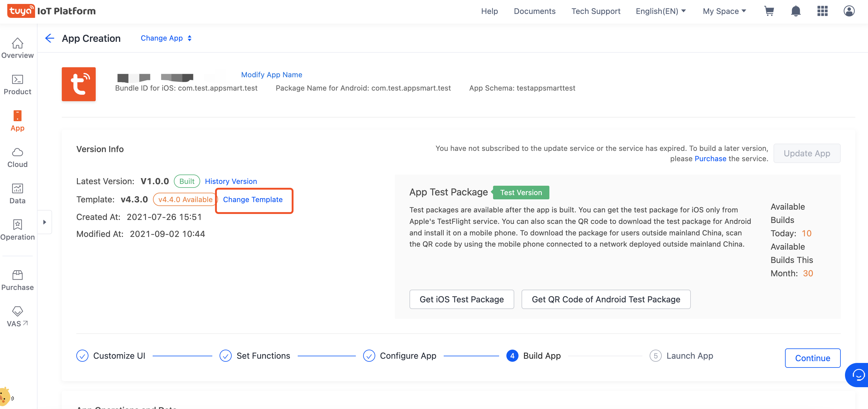Select the Build App step 4

tap(533, 355)
